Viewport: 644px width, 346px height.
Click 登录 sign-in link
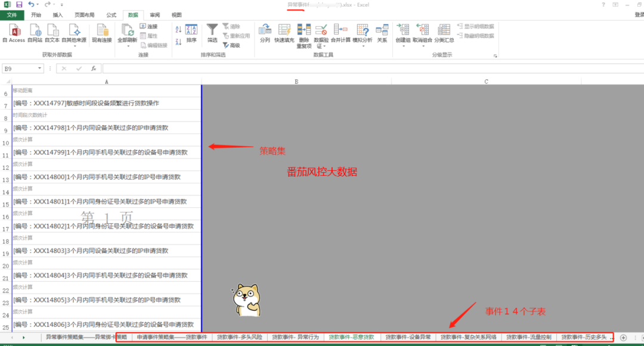click(639, 15)
